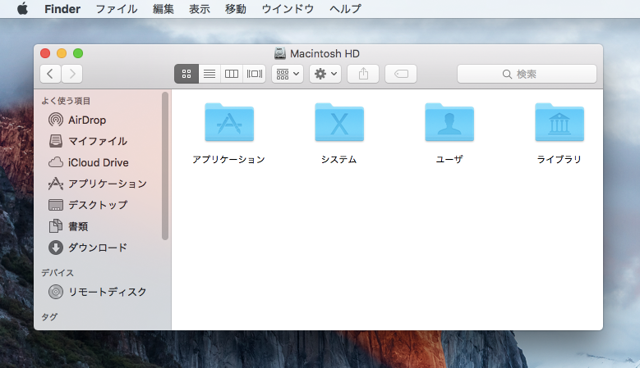Viewport: 640px width, 368px height.
Task: Go back with the back arrow button
Action: [50, 74]
